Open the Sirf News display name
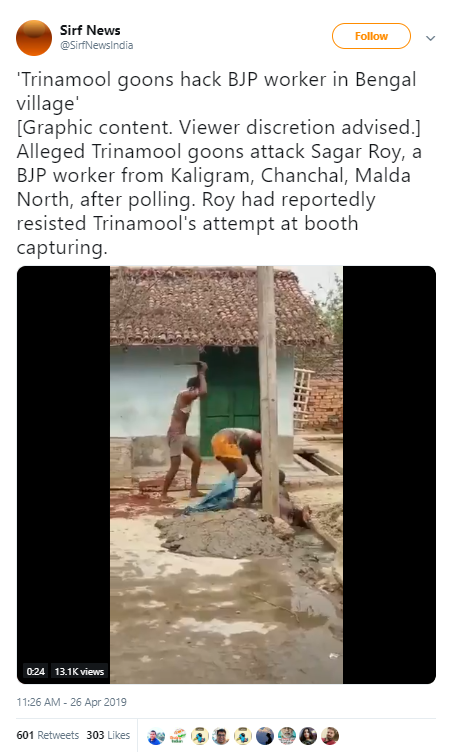This screenshot has height=752, width=456. click(90, 30)
